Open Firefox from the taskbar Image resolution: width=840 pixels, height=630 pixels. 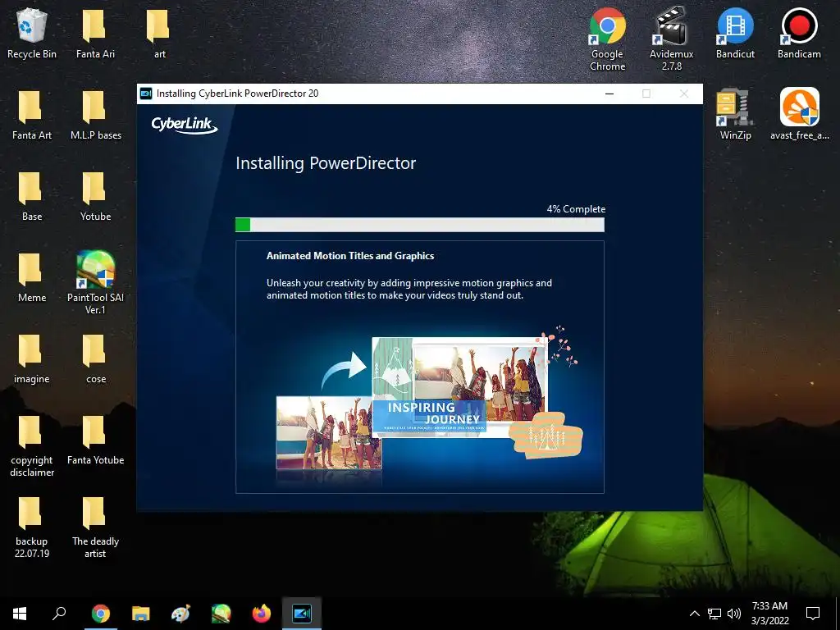coord(262,614)
